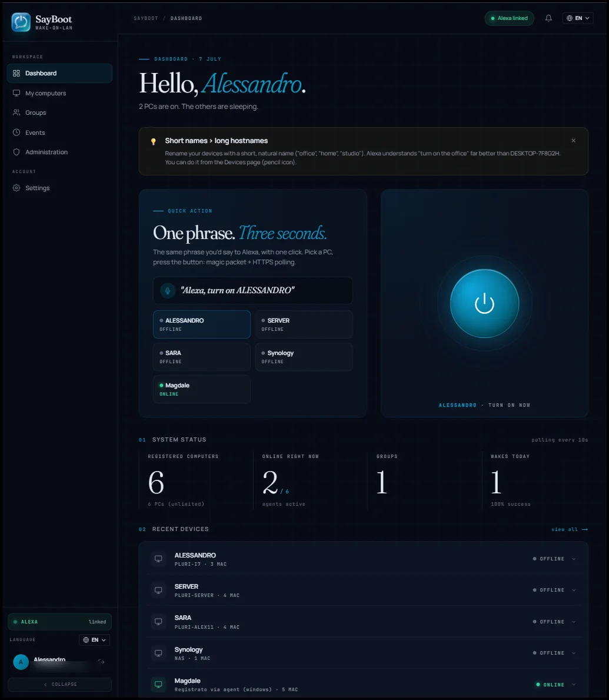The width and height of the screenshot is (609, 700).
Task: Click the Alexa turn on ALESSANDRO phrase field
Action: pyautogui.click(x=253, y=291)
